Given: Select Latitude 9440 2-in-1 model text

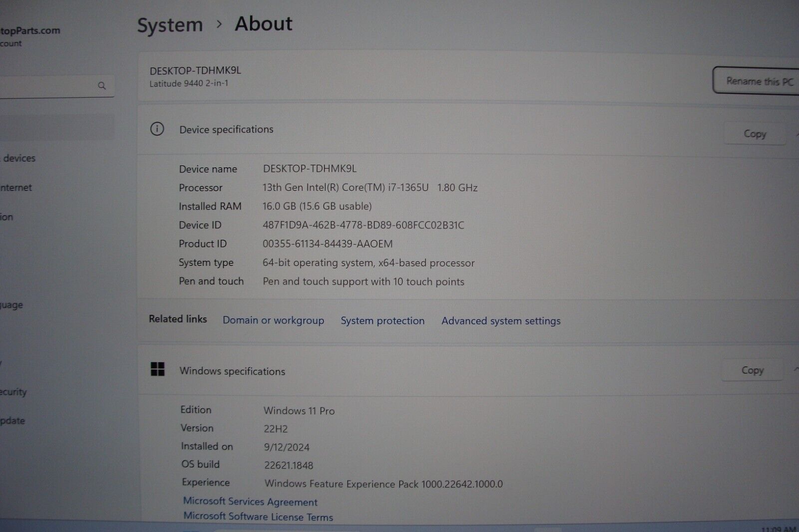Looking at the screenshot, I should (x=189, y=83).
